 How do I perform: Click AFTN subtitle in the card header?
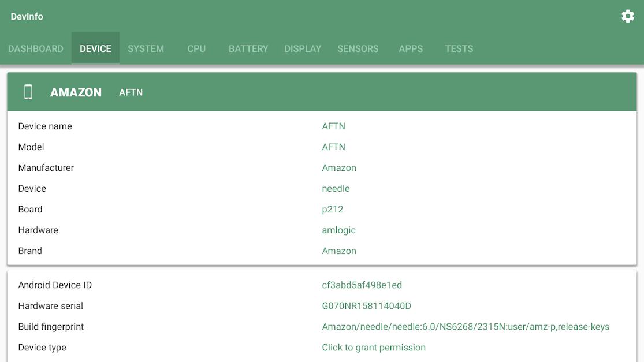[131, 93]
